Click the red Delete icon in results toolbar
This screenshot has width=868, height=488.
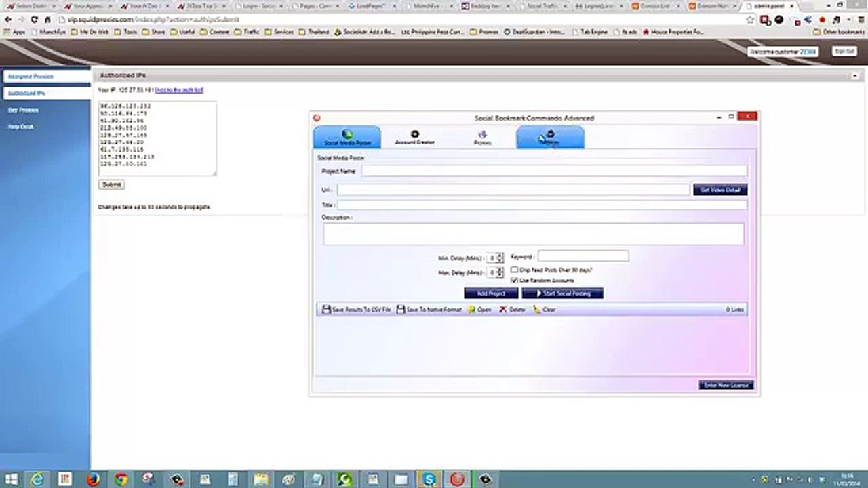(x=503, y=310)
